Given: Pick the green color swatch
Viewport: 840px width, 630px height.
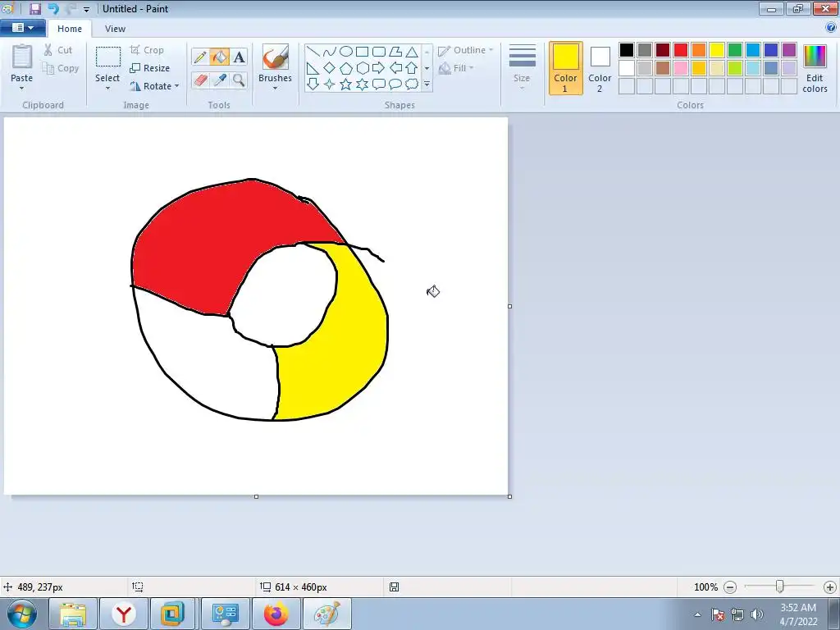Looking at the screenshot, I should (x=735, y=50).
